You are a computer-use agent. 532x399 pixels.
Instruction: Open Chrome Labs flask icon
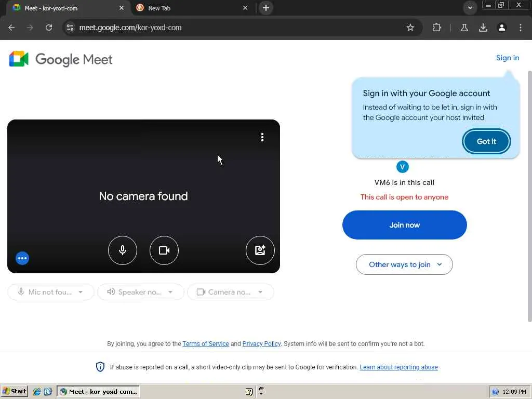[464, 28]
